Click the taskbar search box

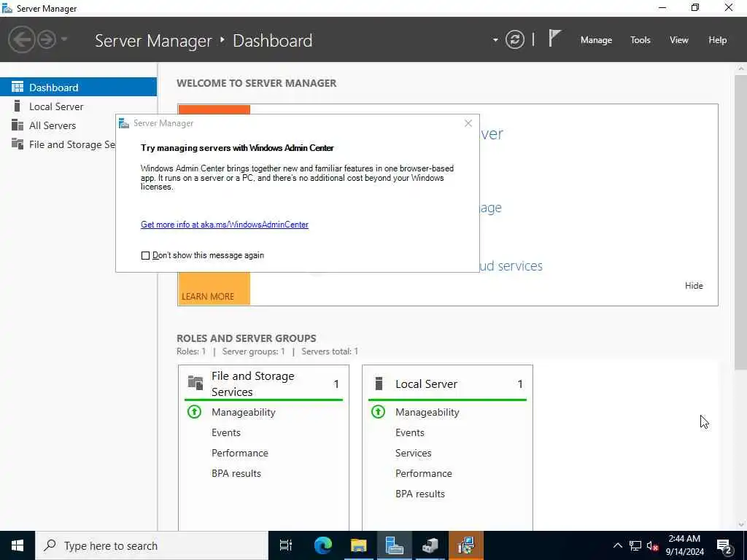tap(152, 545)
